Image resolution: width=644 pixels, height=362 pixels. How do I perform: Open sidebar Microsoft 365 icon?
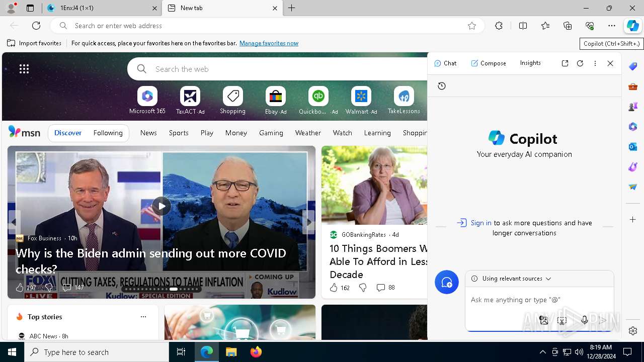633,127
